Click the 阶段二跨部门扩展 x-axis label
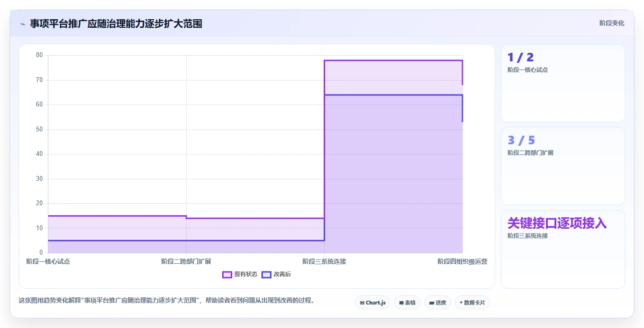The image size is (644, 328). click(x=186, y=261)
